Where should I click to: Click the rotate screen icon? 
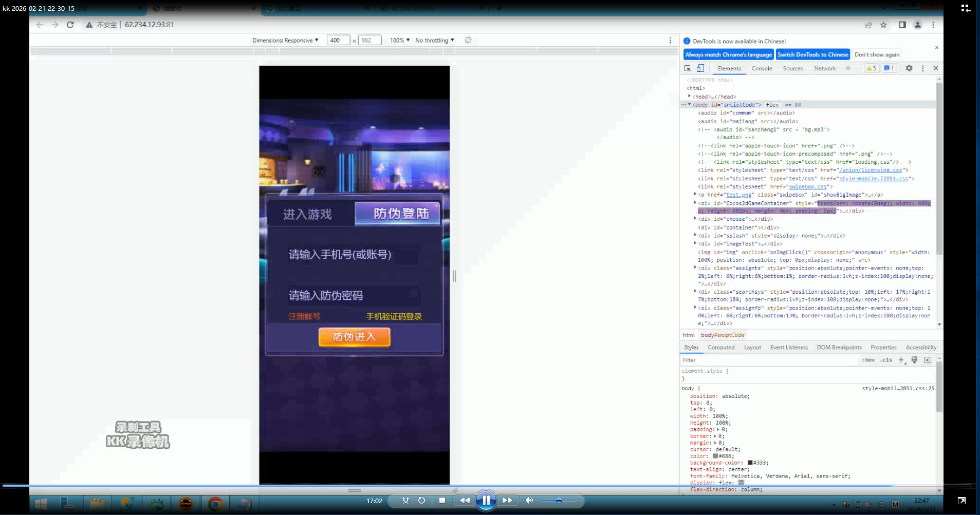coord(468,40)
